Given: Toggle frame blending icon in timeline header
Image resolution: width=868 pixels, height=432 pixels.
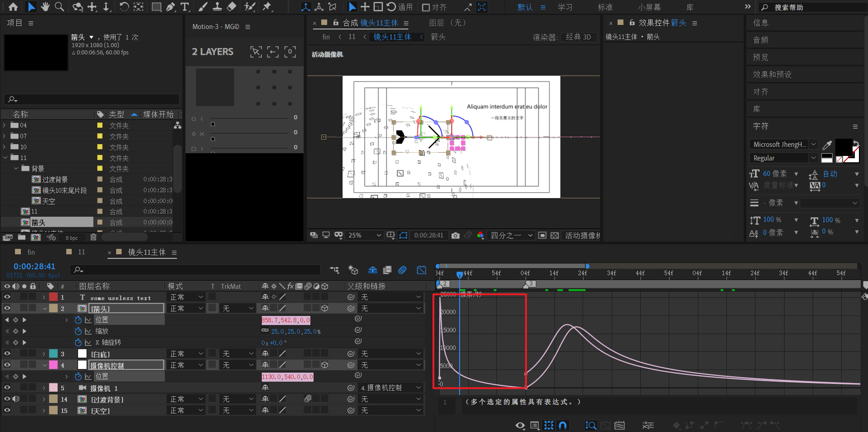Looking at the screenshot, I should click(x=387, y=270).
